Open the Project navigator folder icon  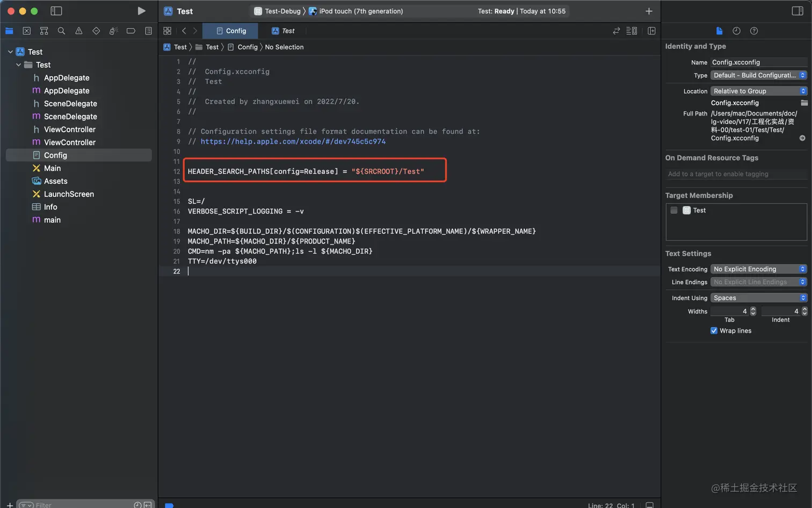(9, 31)
